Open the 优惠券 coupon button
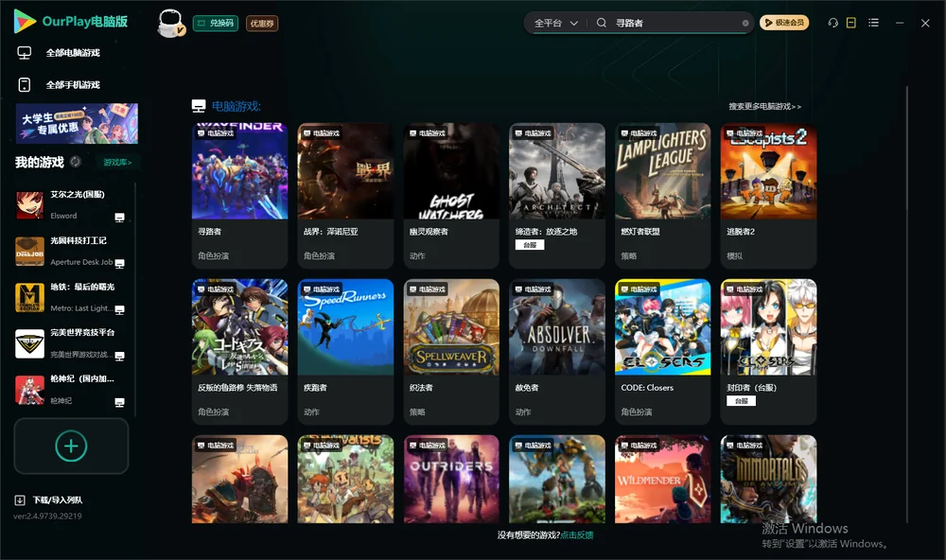Viewport: 946px width, 560px height. tap(262, 24)
